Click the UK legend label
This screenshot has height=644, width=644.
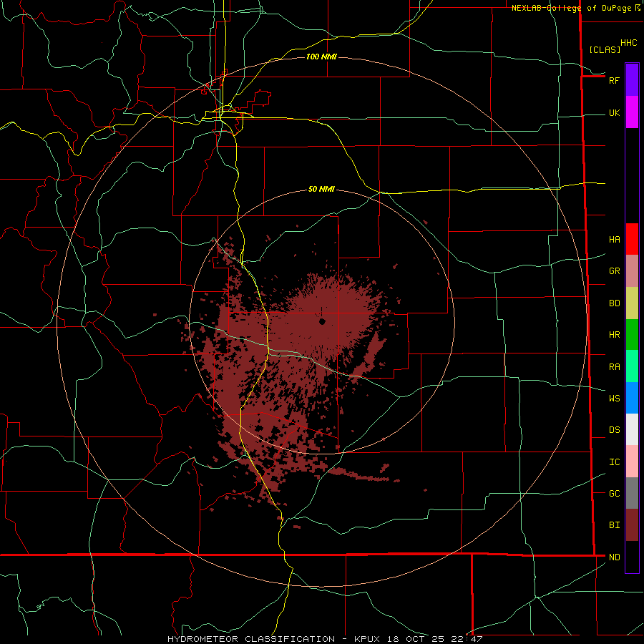[x=614, y=112]
